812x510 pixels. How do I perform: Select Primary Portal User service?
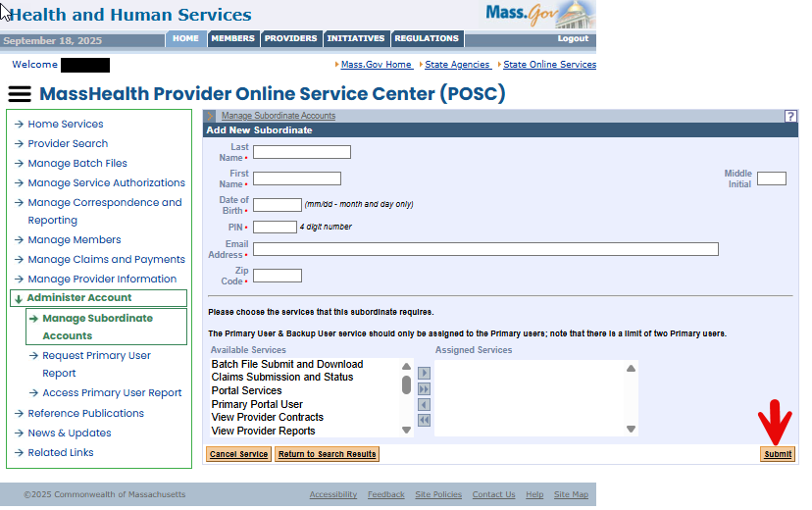click(257, 404)
